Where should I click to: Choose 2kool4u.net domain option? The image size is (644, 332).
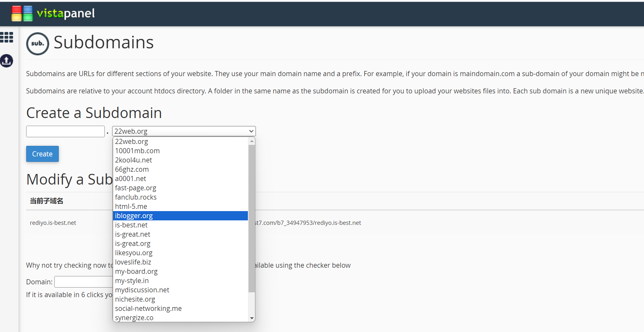(180, 160)
